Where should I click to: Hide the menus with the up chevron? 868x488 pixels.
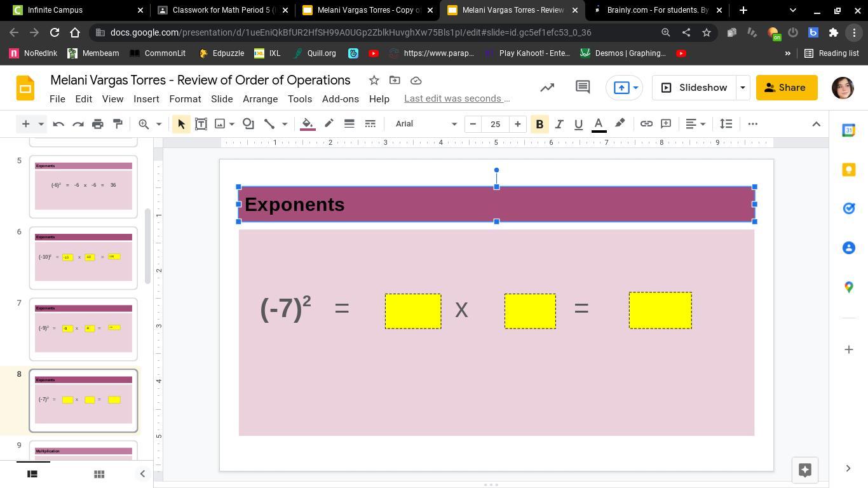[x=817, y=124]
